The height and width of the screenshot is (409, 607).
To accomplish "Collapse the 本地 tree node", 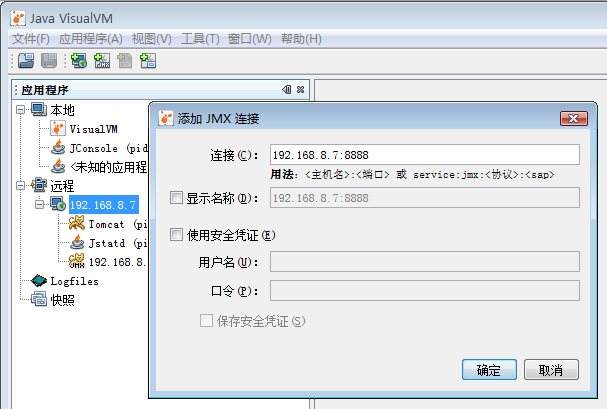I will coord(21,110).
